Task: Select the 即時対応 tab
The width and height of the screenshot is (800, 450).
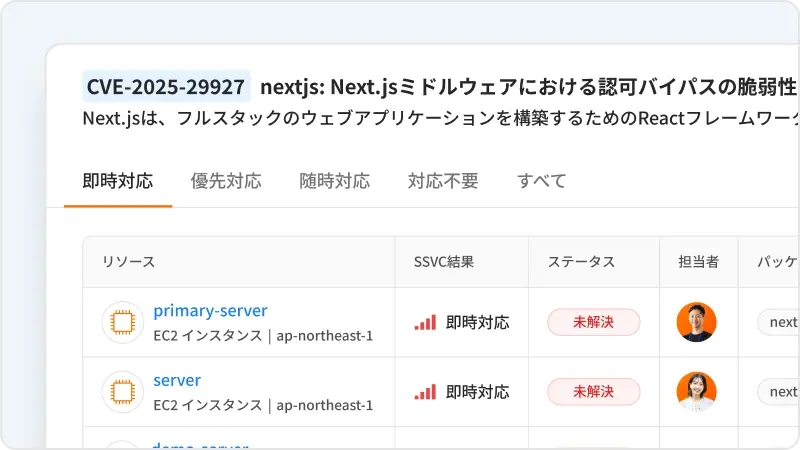Action: pyautogui.click(x=118, y=181)
